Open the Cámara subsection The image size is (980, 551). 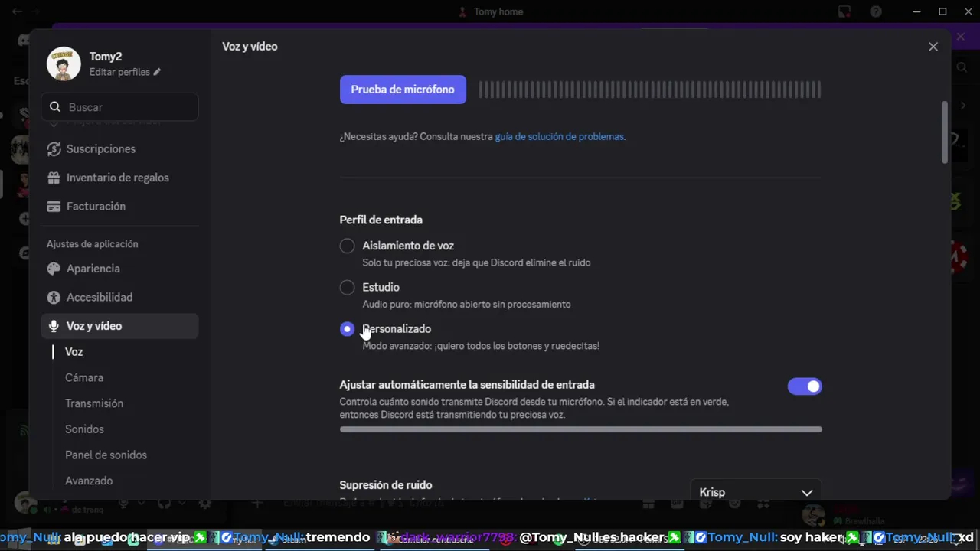84,377
